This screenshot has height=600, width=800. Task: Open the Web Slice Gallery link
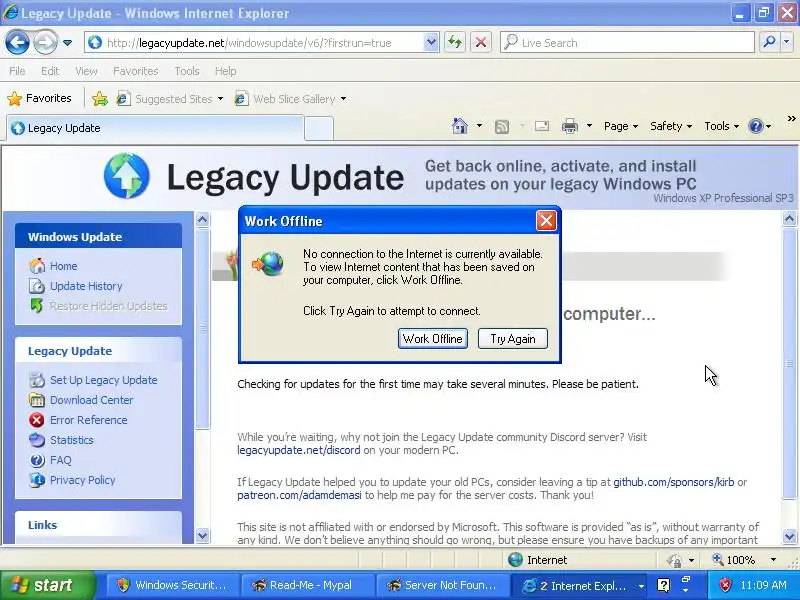(290, 98)
